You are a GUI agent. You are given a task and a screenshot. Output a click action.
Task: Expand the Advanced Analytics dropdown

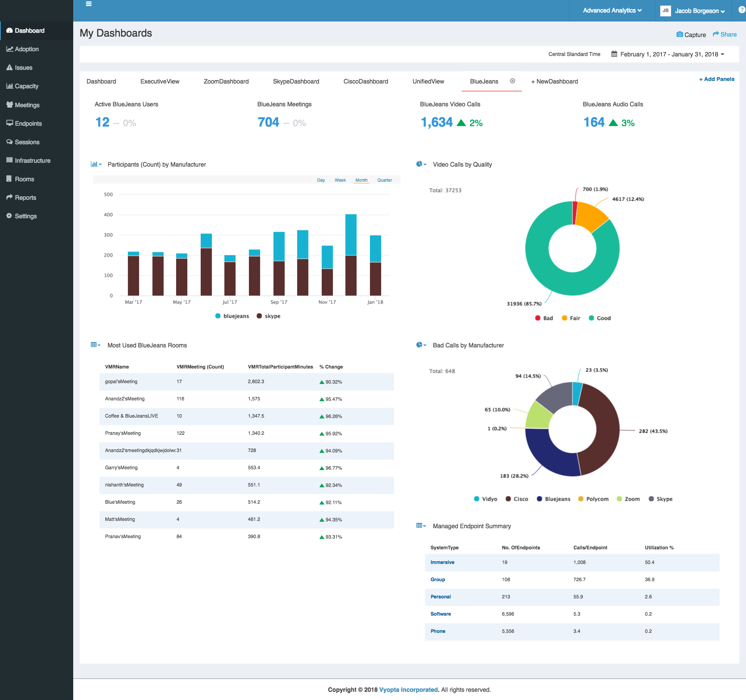[x=612, y=10]
